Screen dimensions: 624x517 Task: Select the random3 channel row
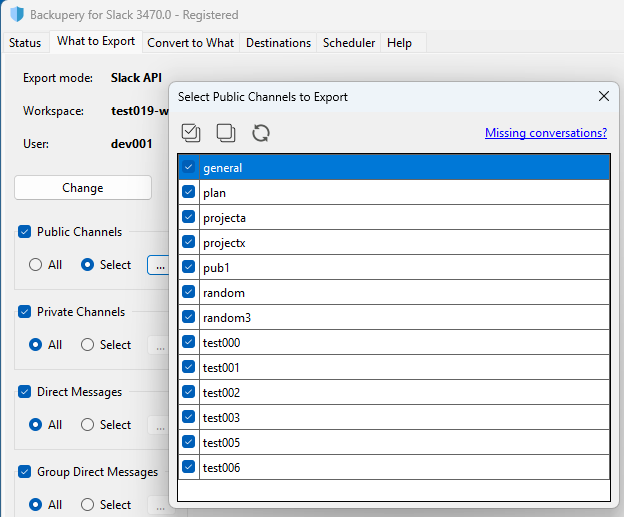[400, 318]
